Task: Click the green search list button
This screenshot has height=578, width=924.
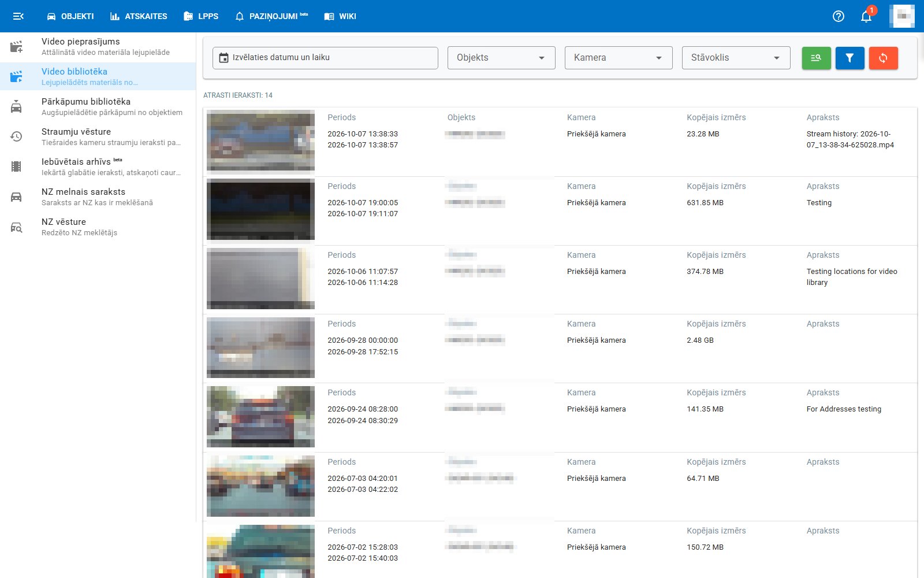Action: click(x=817, y=58)
